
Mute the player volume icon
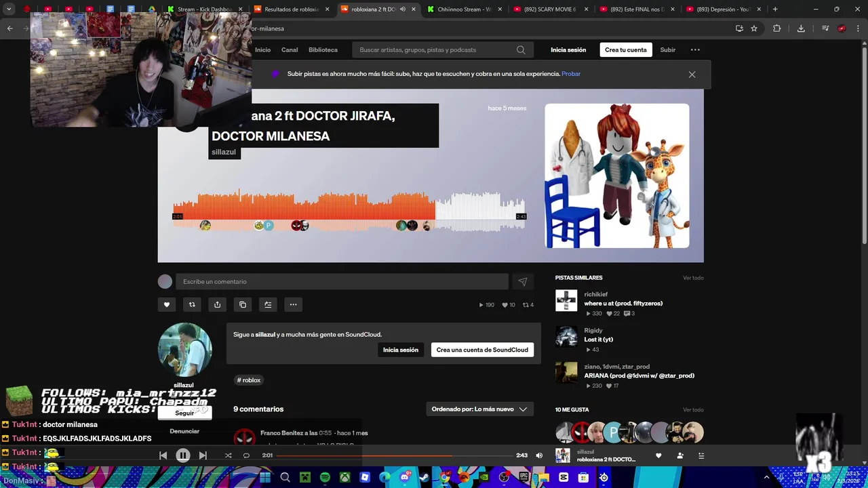[539, 455]
